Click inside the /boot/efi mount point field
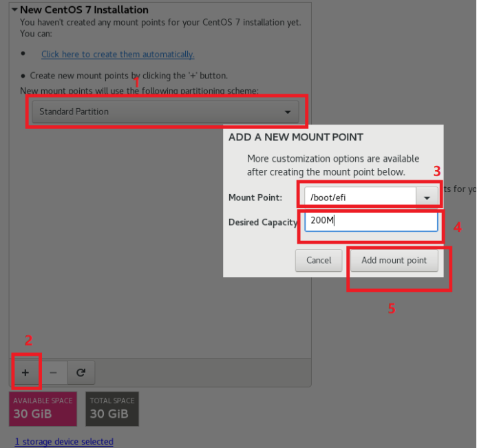This screenshot has height=448, width=477. coord(360,198)
